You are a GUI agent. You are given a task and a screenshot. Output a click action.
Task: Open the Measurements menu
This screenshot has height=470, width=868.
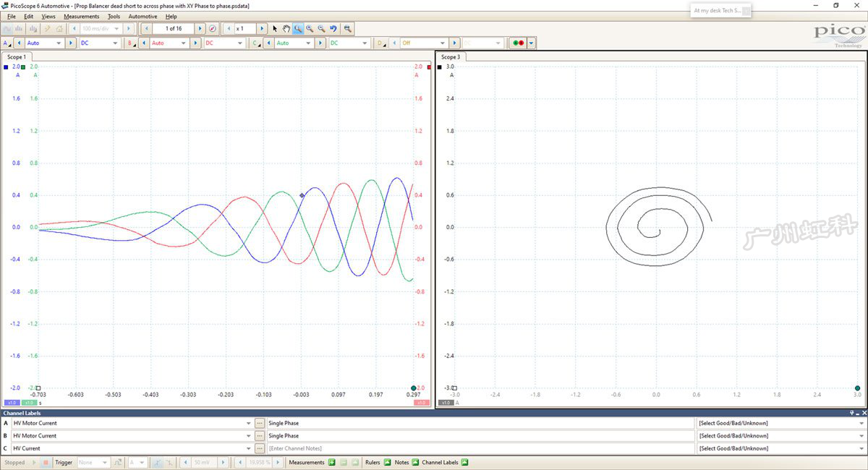[x=82, y=16]
